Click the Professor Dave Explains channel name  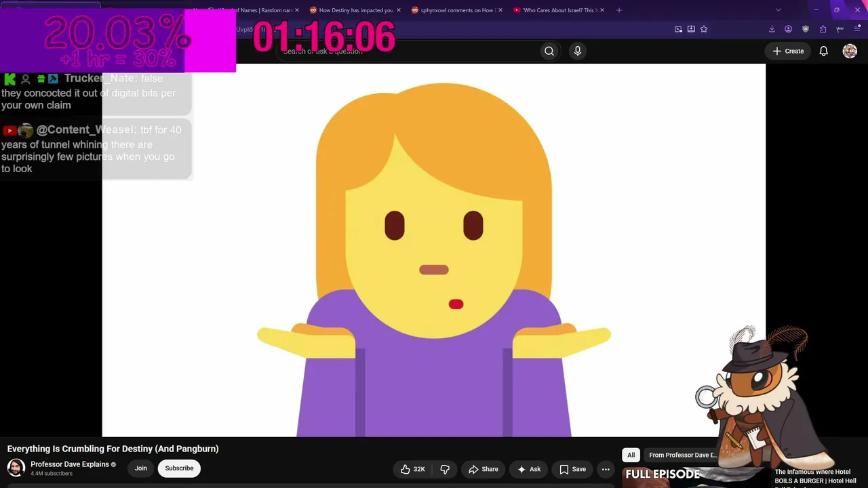coord(70,464)
